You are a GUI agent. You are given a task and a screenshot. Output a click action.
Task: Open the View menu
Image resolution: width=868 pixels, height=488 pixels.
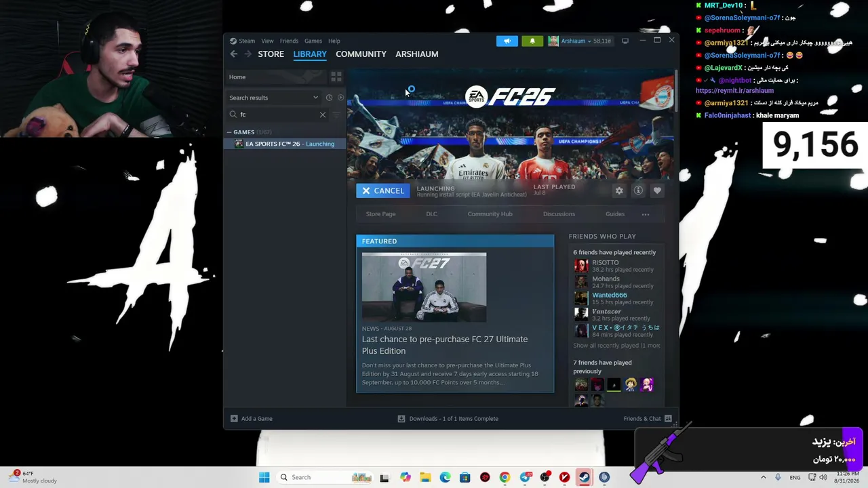point(267,41)
